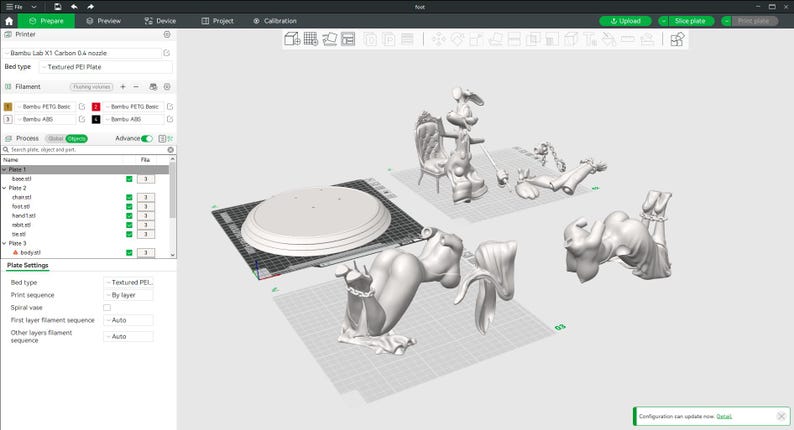Click the Upload button

coord(625,21)
